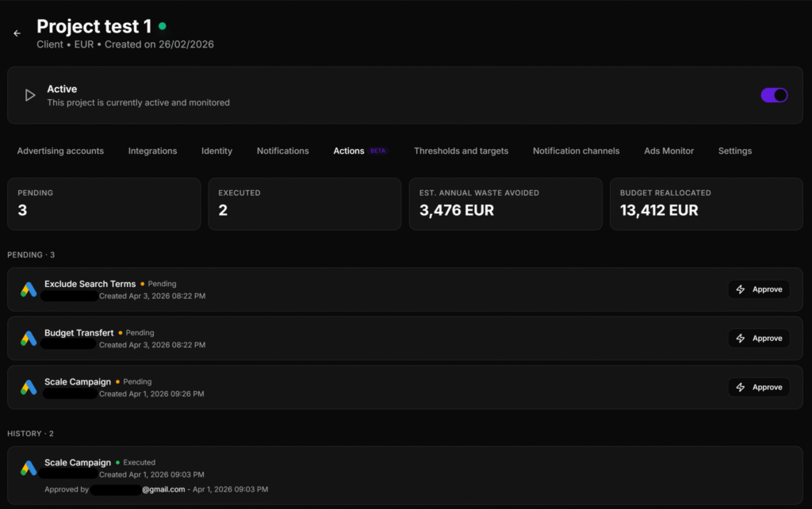Click Google Ads icon for executed Scale Campaign
Image resolution: width=812 pixels, height=509 pixels.
click(x=29, y=469)
